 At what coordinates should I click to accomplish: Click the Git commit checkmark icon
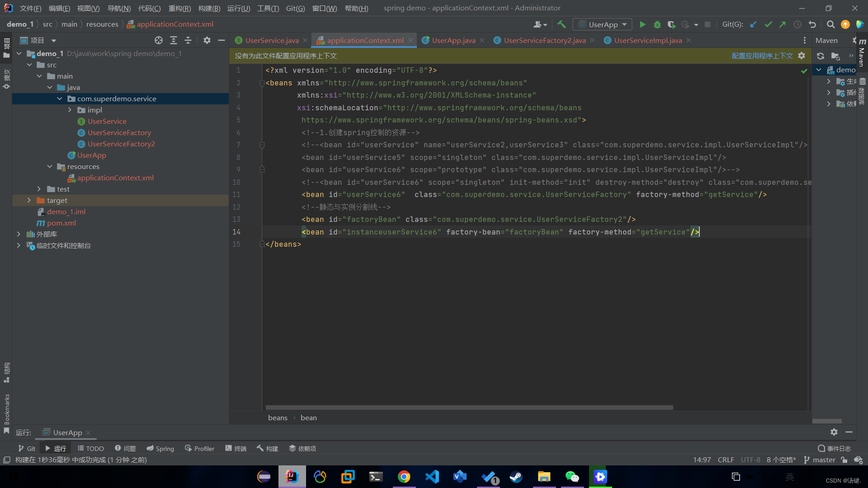(x=768, y=24)
